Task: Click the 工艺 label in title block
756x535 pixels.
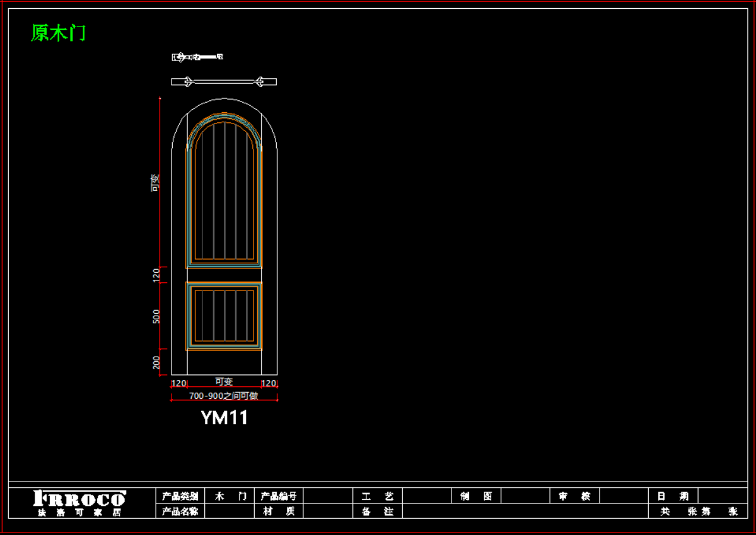Action: coord(377,496)
